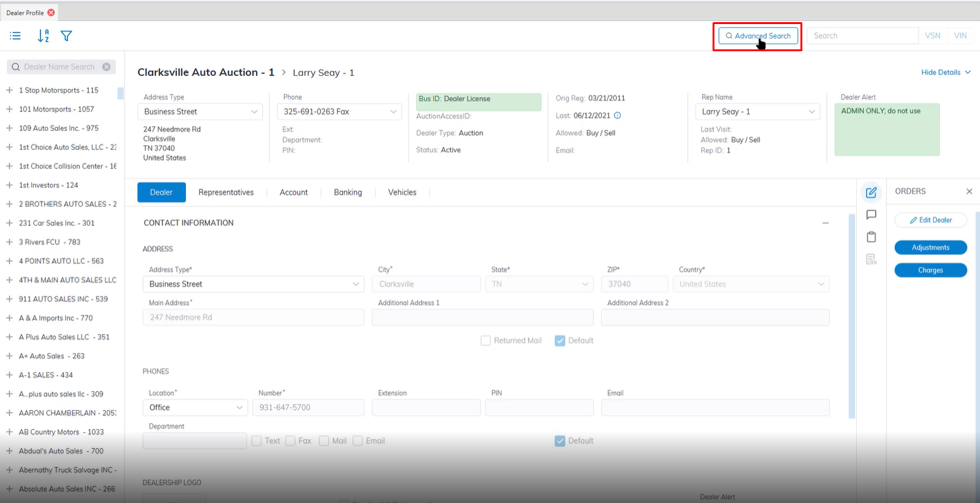Toggle the Default checkbox under address
Image resolution: width=980 pixels, height=503 pixels.
tap(560, 340)
